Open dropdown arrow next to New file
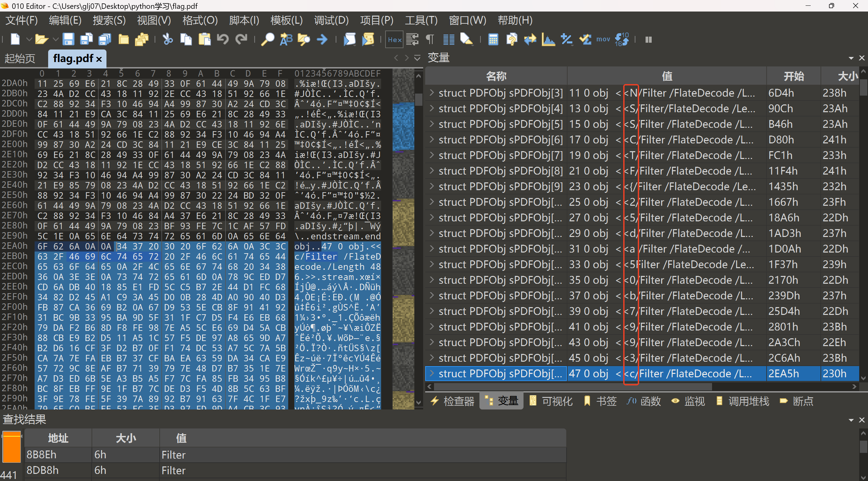 29,40
